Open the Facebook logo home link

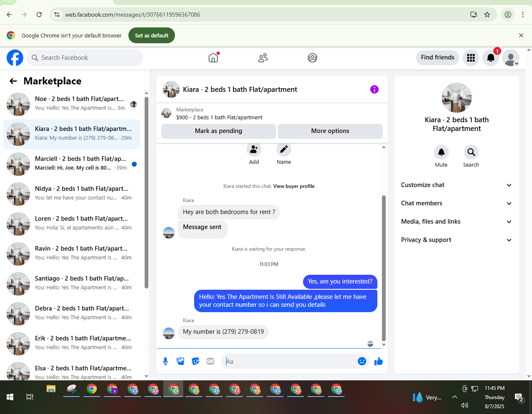tap(15, 58)
